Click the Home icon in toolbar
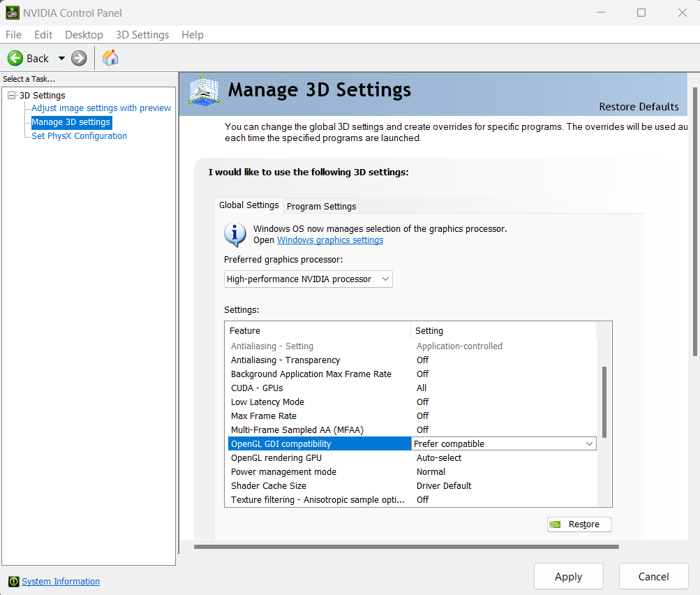The height and width of the screenshot is (595, 700). pyautogui.click(x=110, y=58)
